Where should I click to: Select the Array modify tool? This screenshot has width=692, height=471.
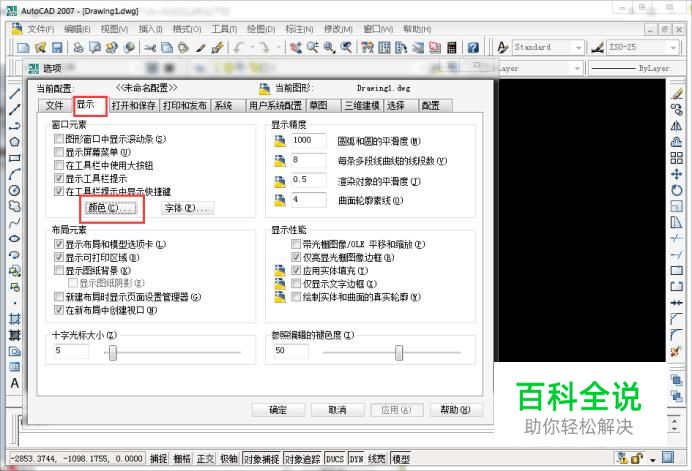click(676, 158)
